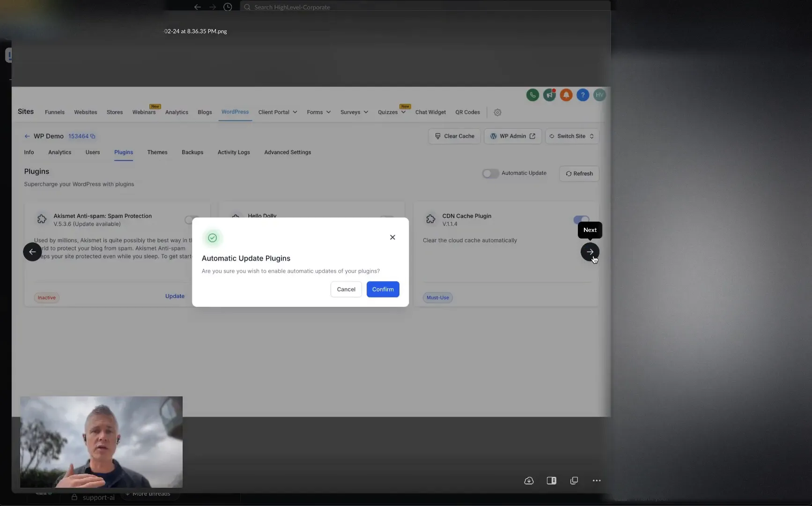
Task: Click the copy image icon in the viewer
Action: coord(574,481)
